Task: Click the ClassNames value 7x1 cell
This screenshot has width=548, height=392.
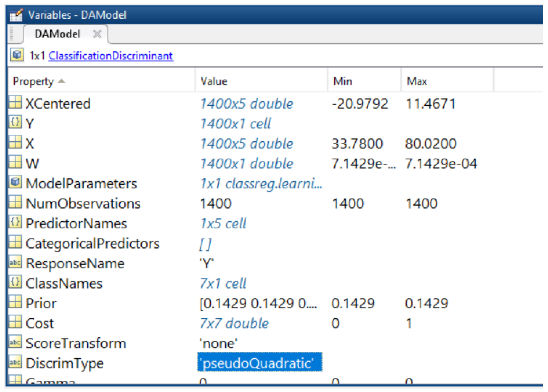Action: 223,283
